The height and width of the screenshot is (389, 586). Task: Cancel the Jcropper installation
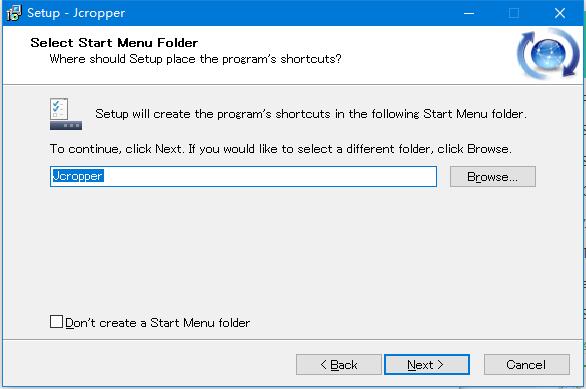(527, 364)
